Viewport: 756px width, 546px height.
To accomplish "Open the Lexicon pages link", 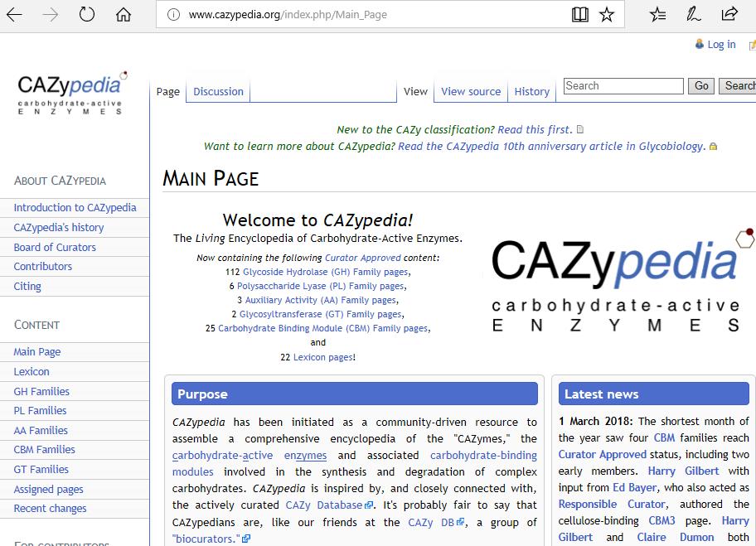I will tap(323, 357).
